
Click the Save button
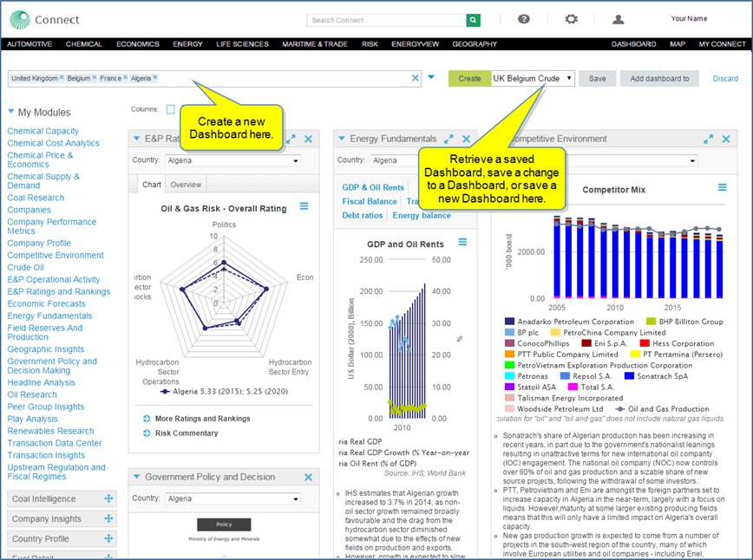(x=598, y=79)
